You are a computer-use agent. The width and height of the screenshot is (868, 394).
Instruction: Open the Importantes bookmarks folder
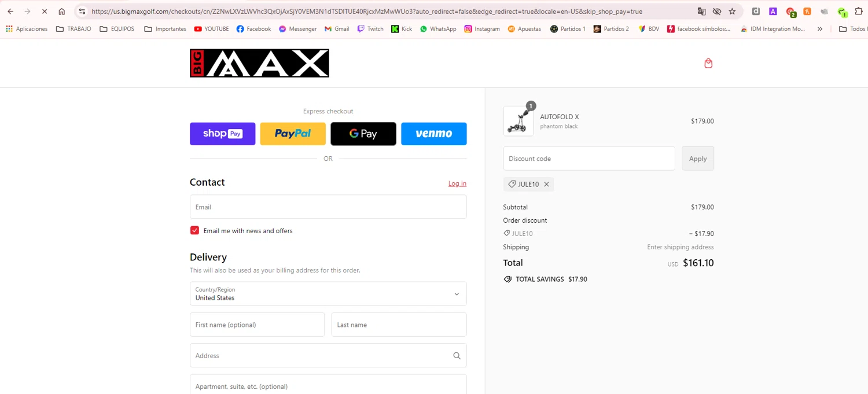[165, 28]
